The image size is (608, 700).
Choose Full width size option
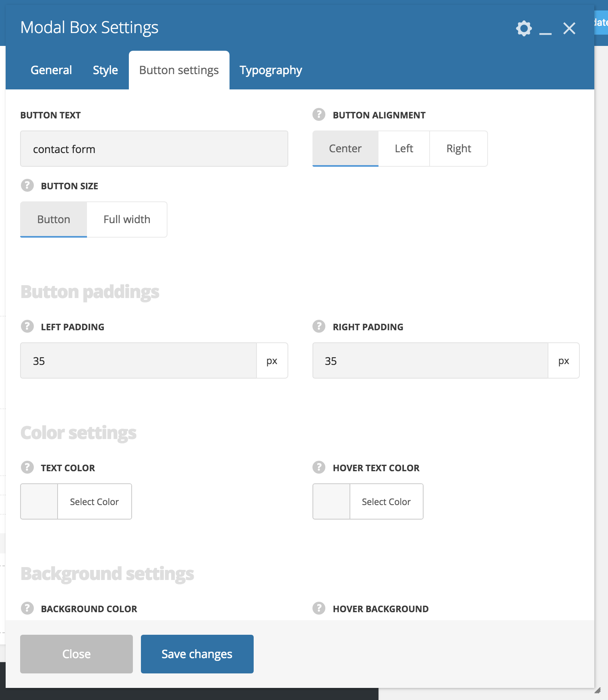(x=127, y=220)
